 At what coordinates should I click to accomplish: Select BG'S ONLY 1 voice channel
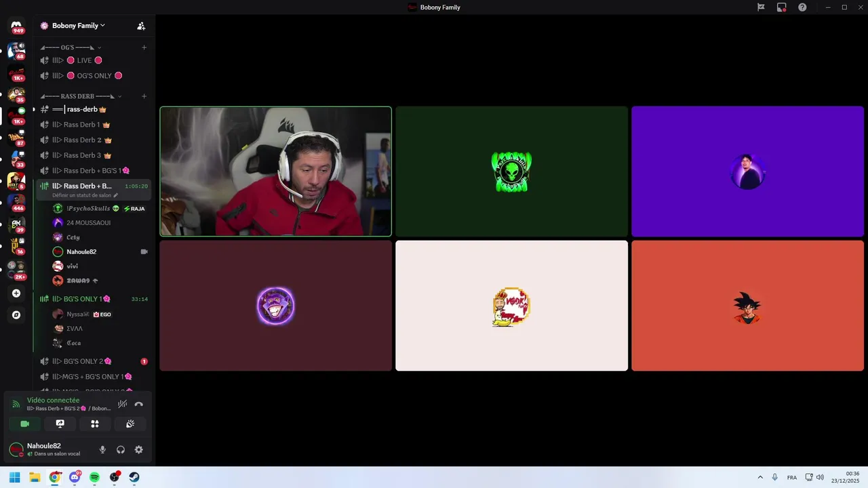(x=94, y=299)
